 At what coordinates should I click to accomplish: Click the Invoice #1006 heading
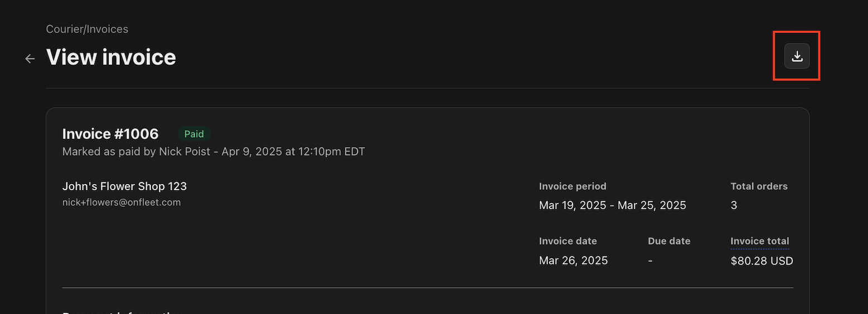110,134
